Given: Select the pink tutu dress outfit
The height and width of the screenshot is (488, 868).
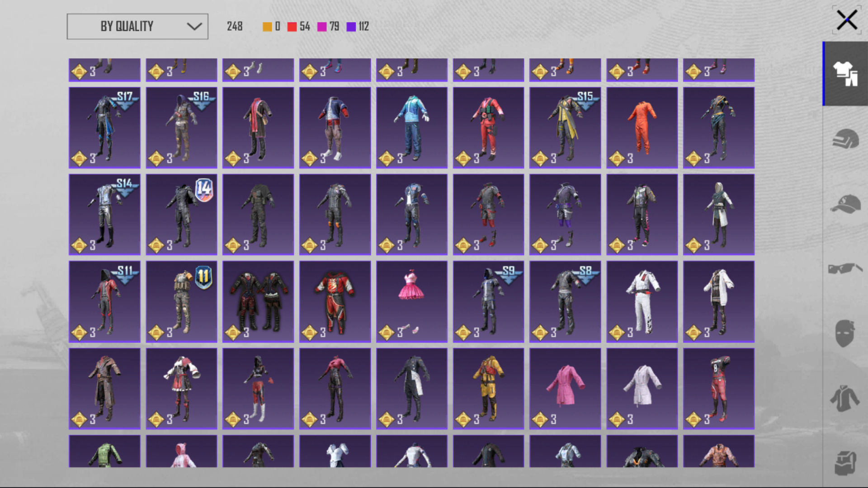Looking at the screenshot, I should 412,301.
